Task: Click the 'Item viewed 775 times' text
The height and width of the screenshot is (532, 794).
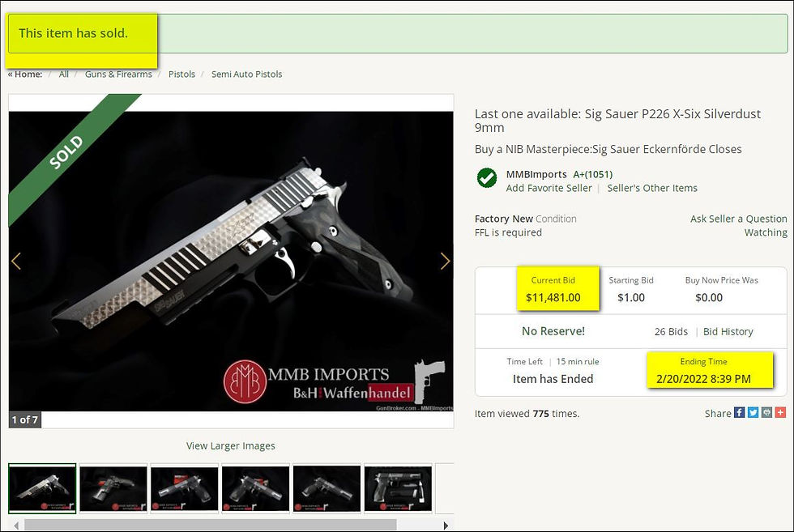Action: (527, 414)
